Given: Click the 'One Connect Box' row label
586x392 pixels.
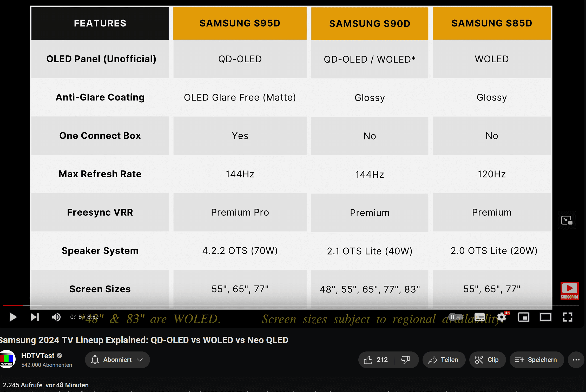Looking at the screenshot, I should [x=100, y=136].
